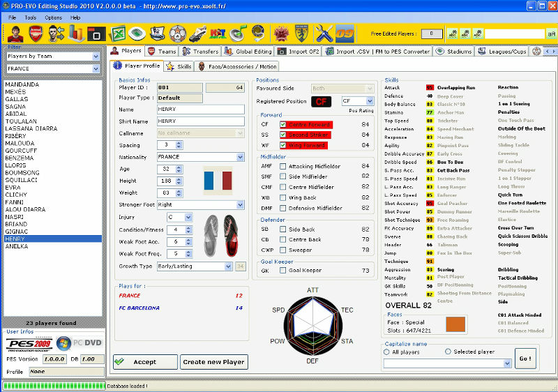
Task: Uncheck the Centre Forward position checkbox
Action: click(x=282, y=125)
